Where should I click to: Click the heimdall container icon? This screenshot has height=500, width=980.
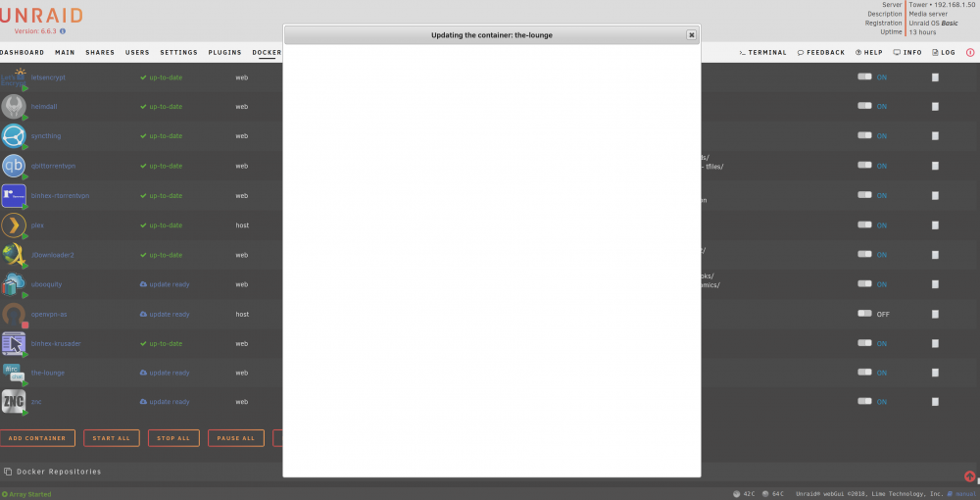[13, 106]
